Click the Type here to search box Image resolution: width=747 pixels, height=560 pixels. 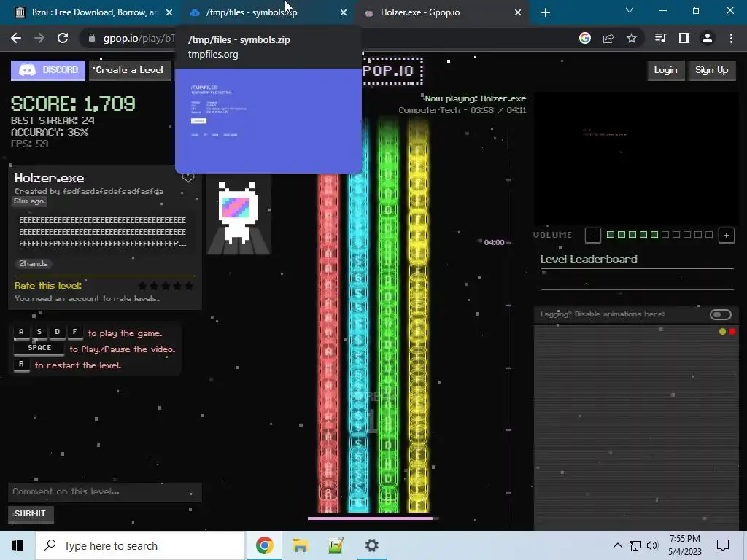point(140,545)
